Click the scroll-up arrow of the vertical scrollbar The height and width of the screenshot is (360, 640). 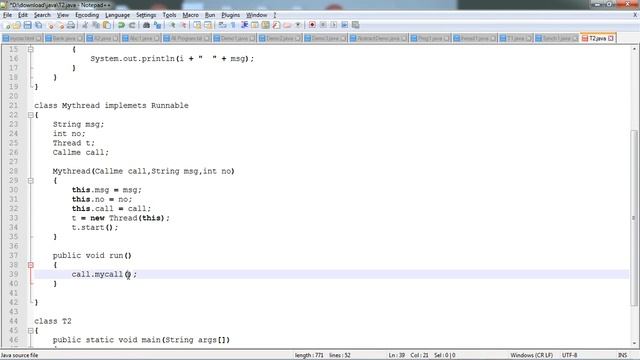(634, 49)
